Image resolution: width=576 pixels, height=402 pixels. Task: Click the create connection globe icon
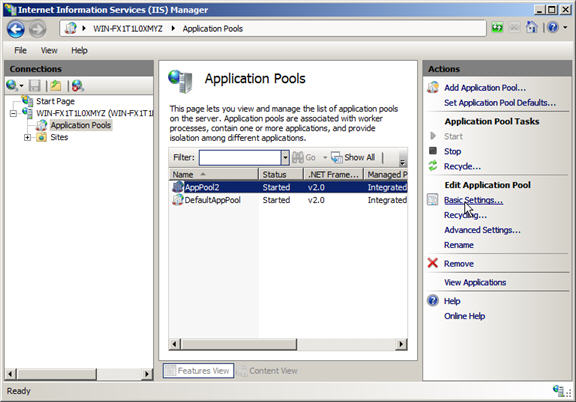(x=11, y=85)
